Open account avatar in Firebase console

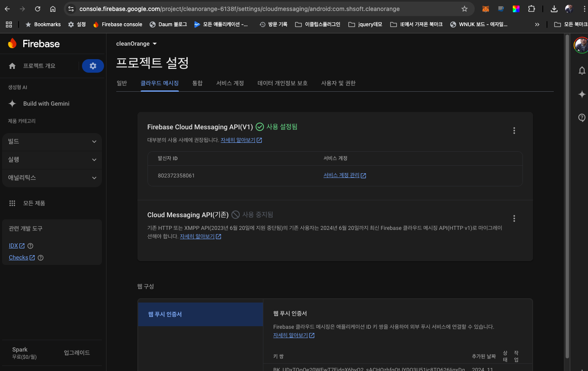click(582, 45)
